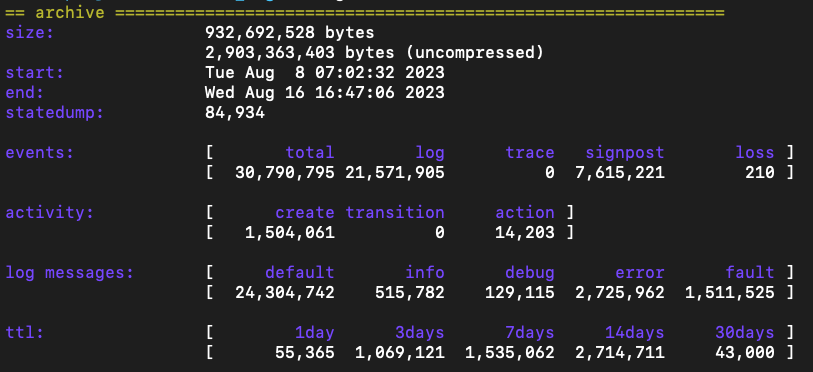Click the end timestamp Wed Aug 16
Image resolution: width=813 pixels, height=372 pixels.
[x=325, y=92]
